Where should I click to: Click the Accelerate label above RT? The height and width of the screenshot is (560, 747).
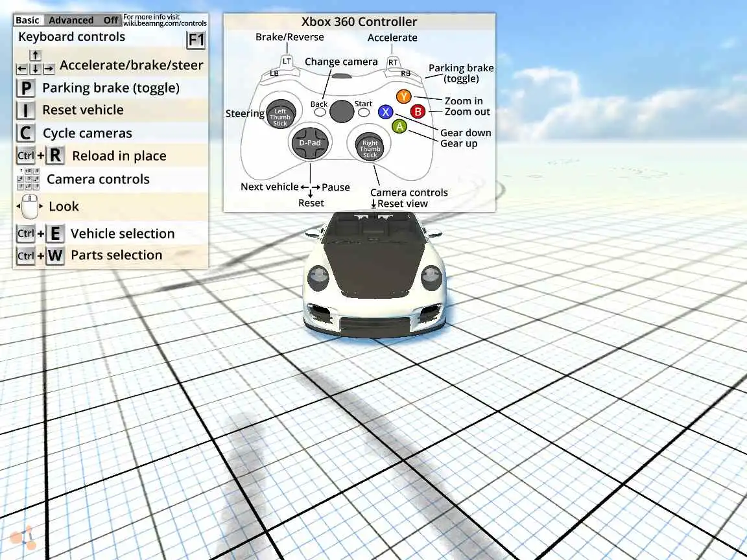tap(392, 38)
